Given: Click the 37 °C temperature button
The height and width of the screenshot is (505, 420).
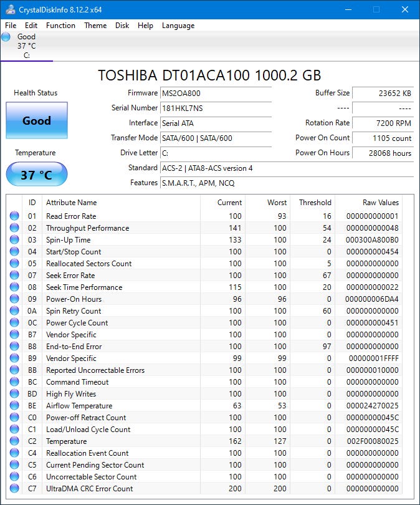Looking at the screenshot, I should point(37,175).
